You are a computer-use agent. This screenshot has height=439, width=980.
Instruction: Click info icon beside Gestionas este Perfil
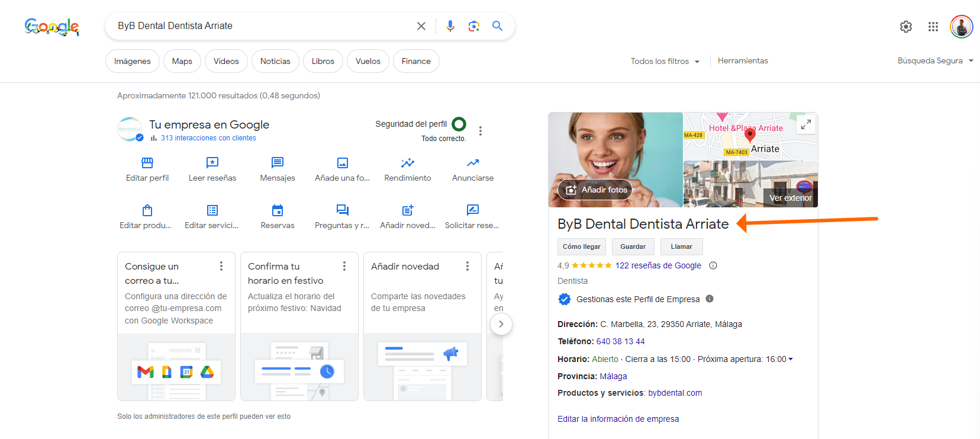click(x=710, y=299)
